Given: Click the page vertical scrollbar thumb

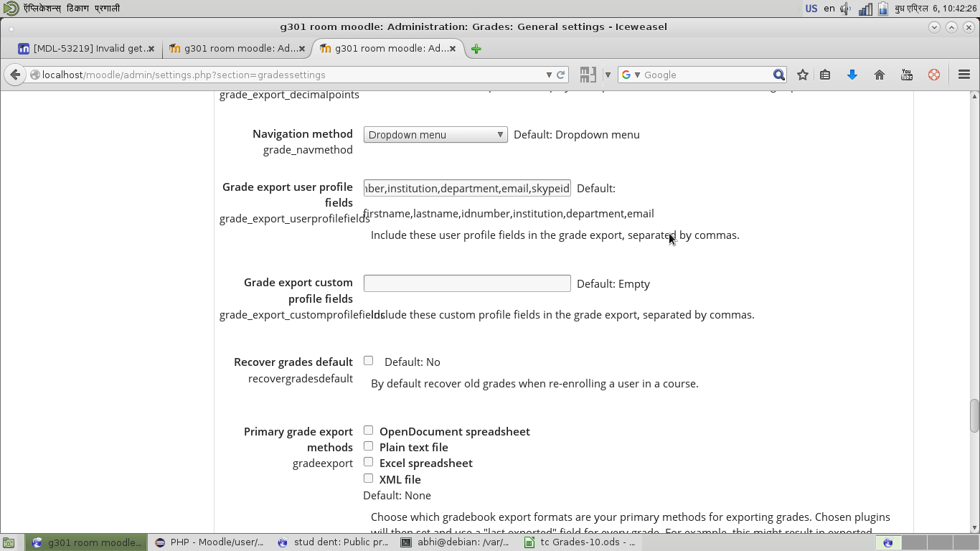Looking at the screenshot, I should (x=974, y=415).
